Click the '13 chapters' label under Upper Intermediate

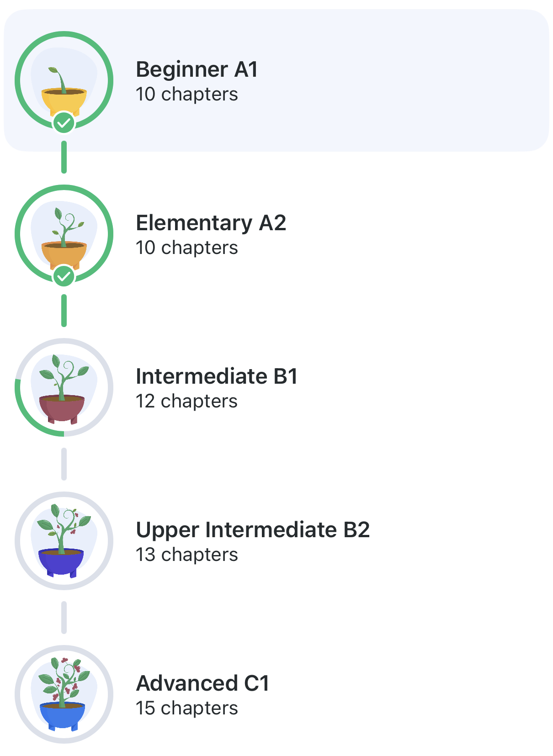tap(186, 555)
